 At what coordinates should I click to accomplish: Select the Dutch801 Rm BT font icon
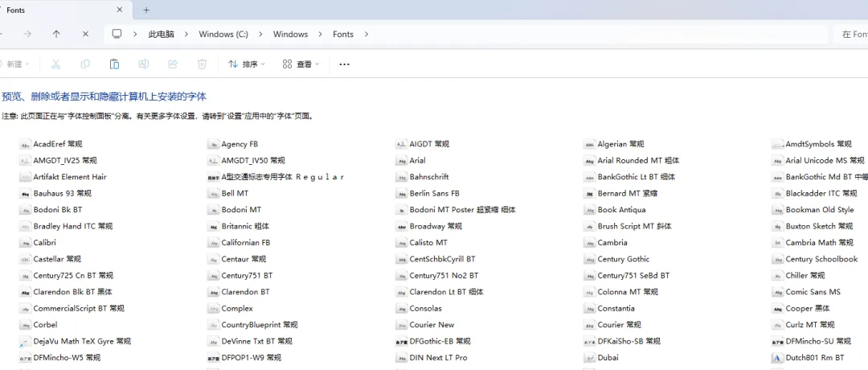pos(777,358)
